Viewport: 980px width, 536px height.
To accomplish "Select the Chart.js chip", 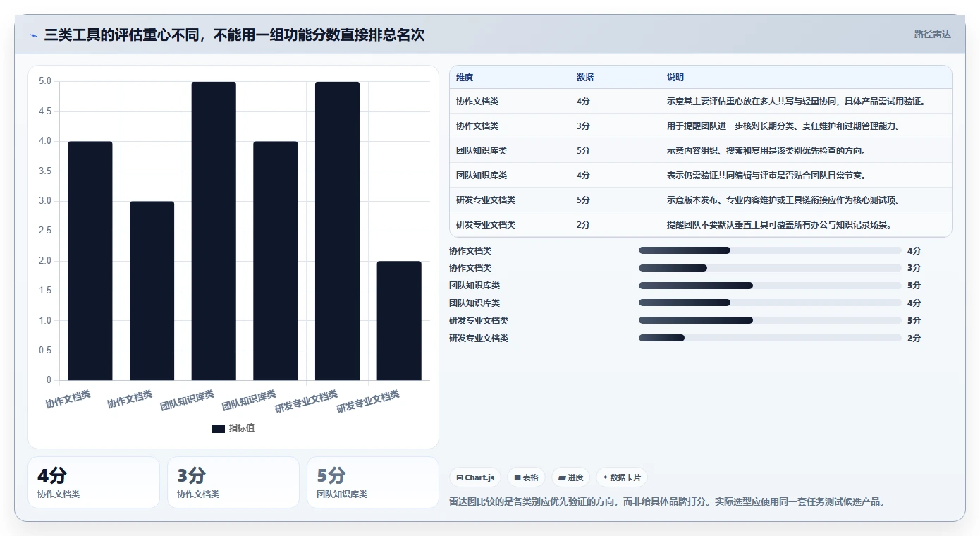I will (475, 477).
